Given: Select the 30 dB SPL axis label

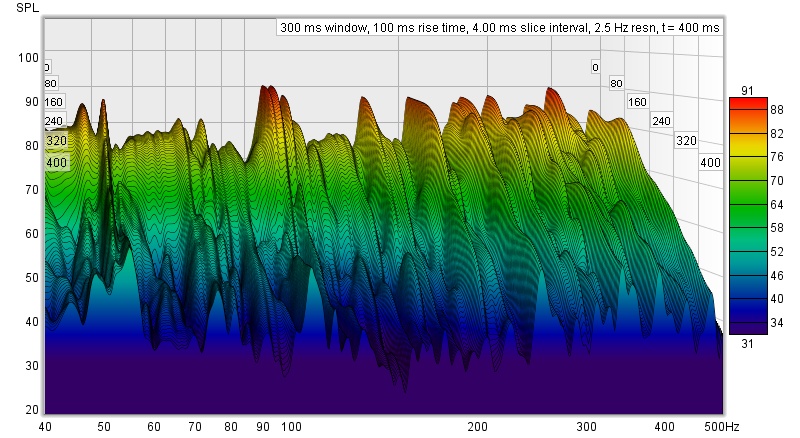Looking at the screenshot, I should [32, 366].
